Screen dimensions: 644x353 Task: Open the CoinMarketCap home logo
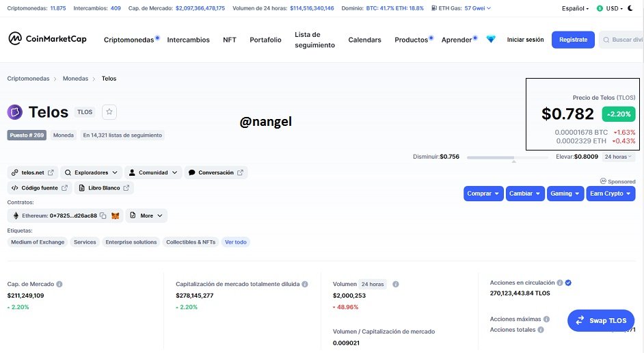coord(48,39)
